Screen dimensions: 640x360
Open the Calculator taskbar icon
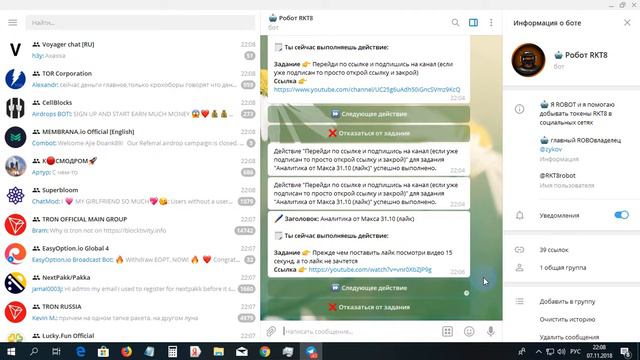(173, 351)
